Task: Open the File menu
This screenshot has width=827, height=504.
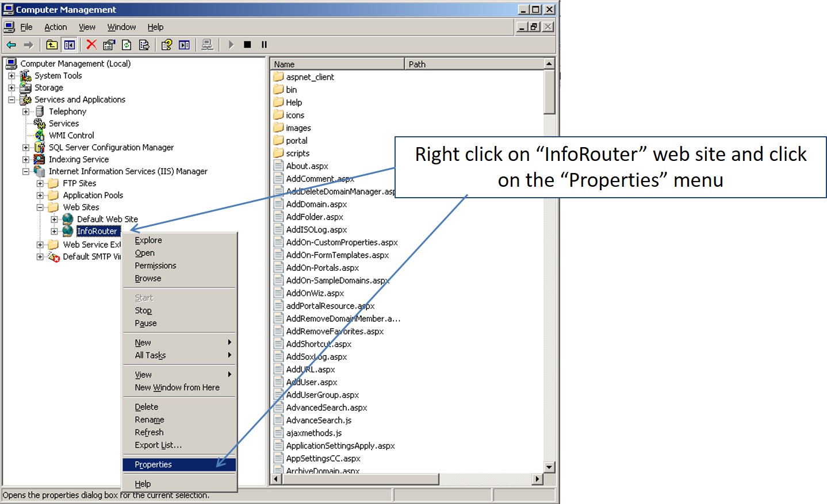Action: (x=26, y=27)
